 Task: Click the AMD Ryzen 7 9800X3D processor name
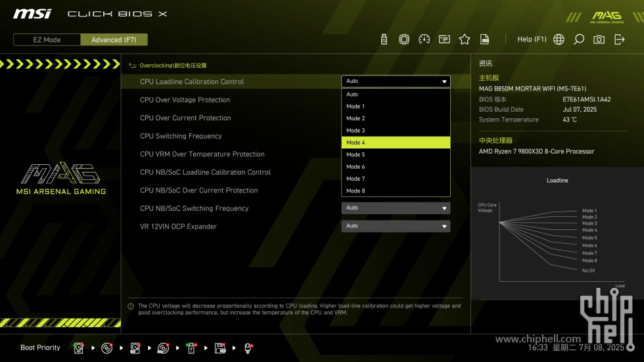(x=536, y=152)
